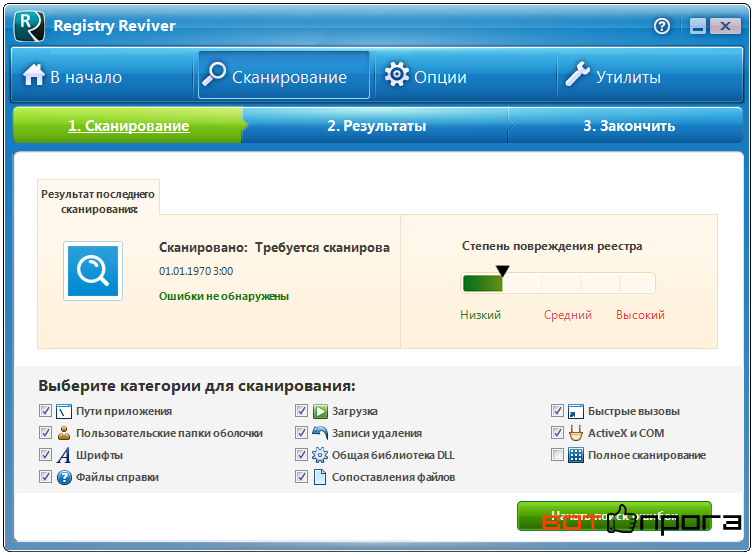Toggle the ActiveX и COM checkbox
The height and width of the screenshot is (555, 754).
557,433
